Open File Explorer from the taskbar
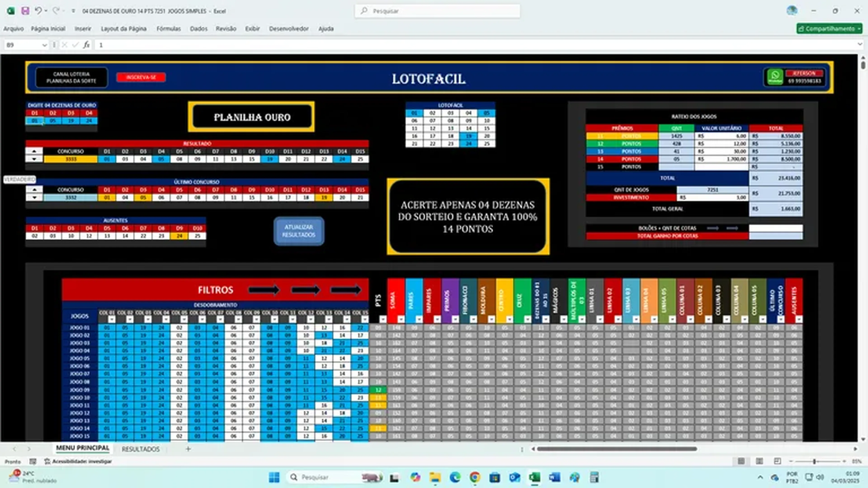This screenshot has width=868, height=488. point(435,477)
